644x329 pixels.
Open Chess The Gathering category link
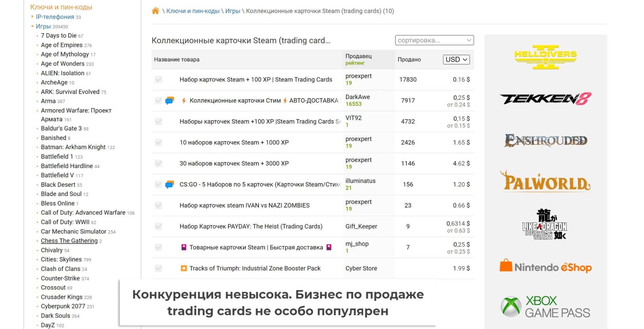(x=69, y=241)
